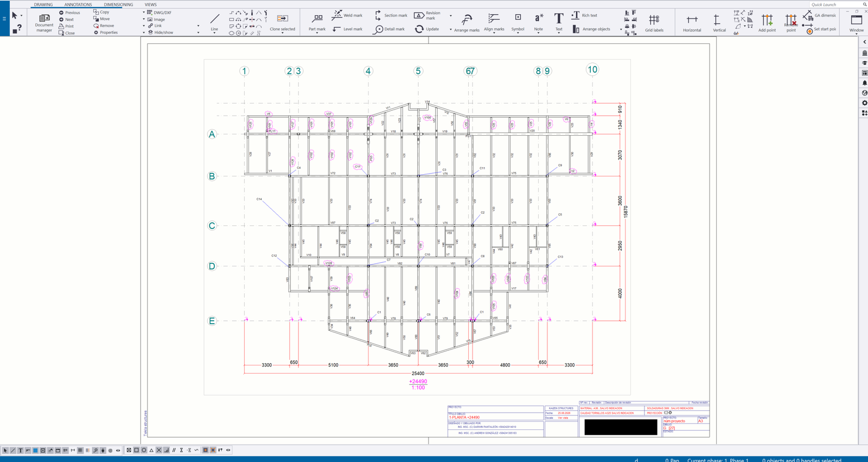Select the DRAWING tab
The width and height of the screenshot is (868, 462).
click(43, 4)
